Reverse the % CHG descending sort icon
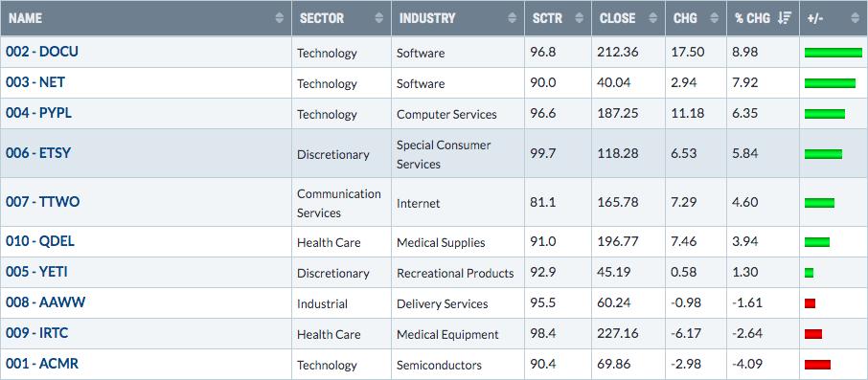The image size is (868, 380). (785, 18)
